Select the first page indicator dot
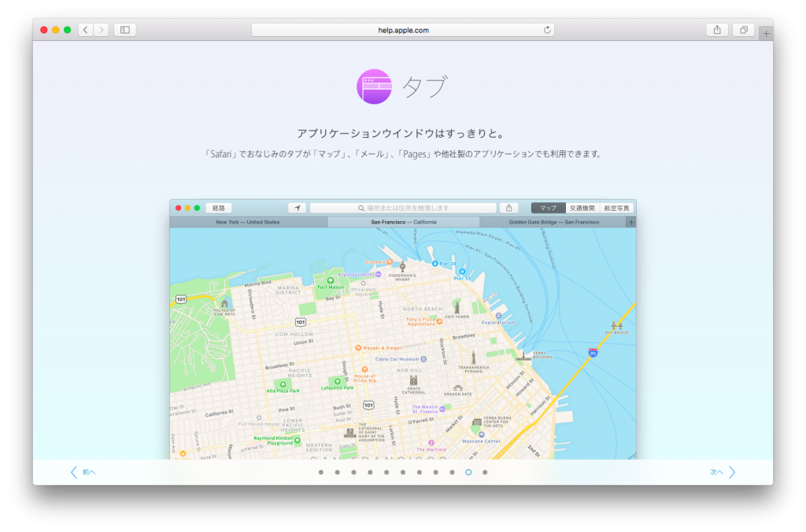Viewport: 806px width, 532px height. (x=320, y=472)
